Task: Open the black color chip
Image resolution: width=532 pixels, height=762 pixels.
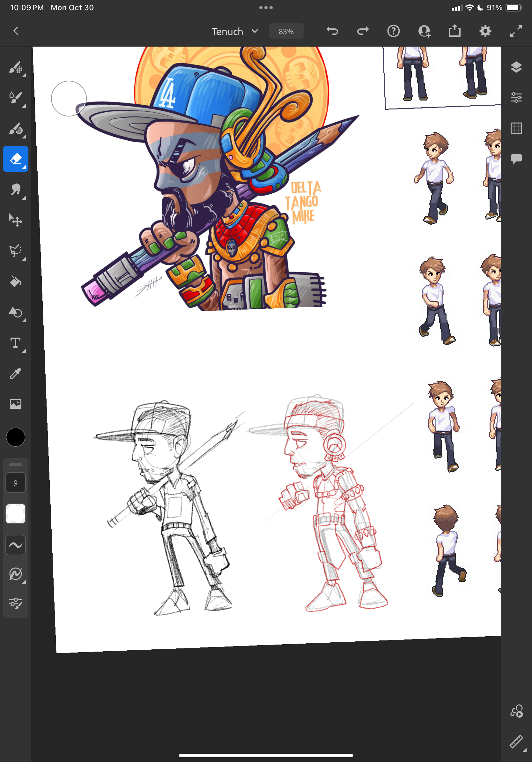Action: (x=16, y=437)
